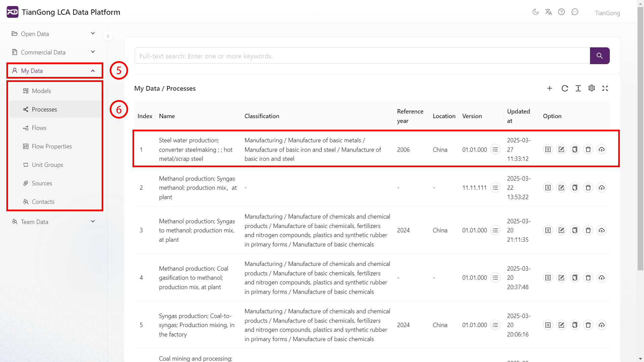
Task: Adjust table density with the line-height icon
Action: click(x=578, y=88)
